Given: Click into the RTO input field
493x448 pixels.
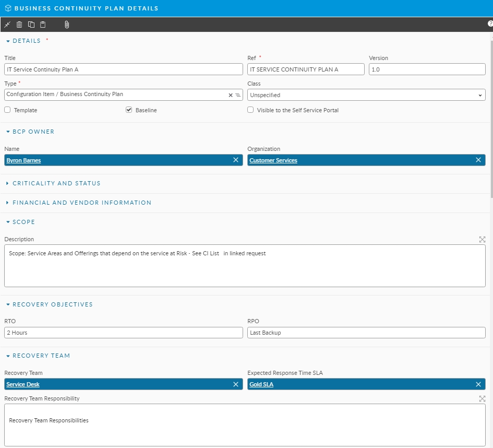Looking at the screenshot, I should pos(123,333).
